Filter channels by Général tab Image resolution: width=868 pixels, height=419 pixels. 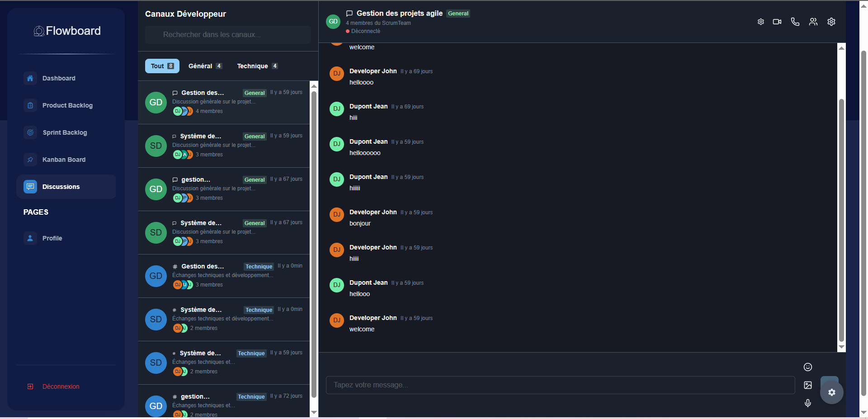pyautogui.click(x=205, y=66)
